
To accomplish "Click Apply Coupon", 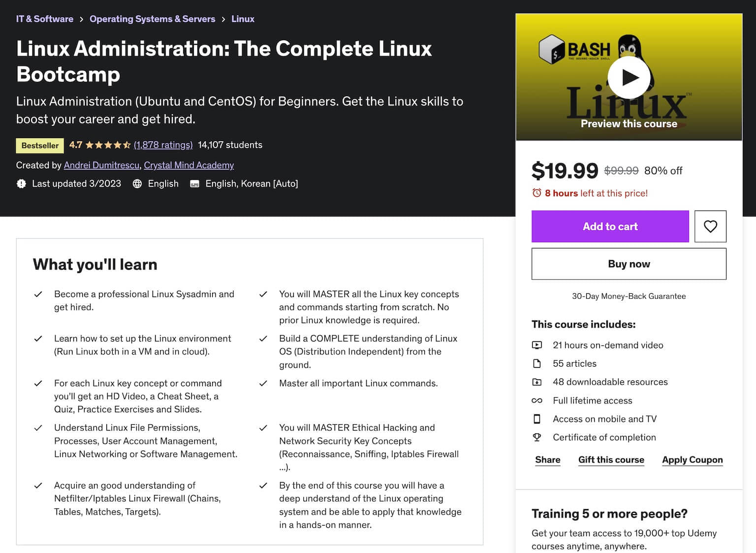I will 692,460.
